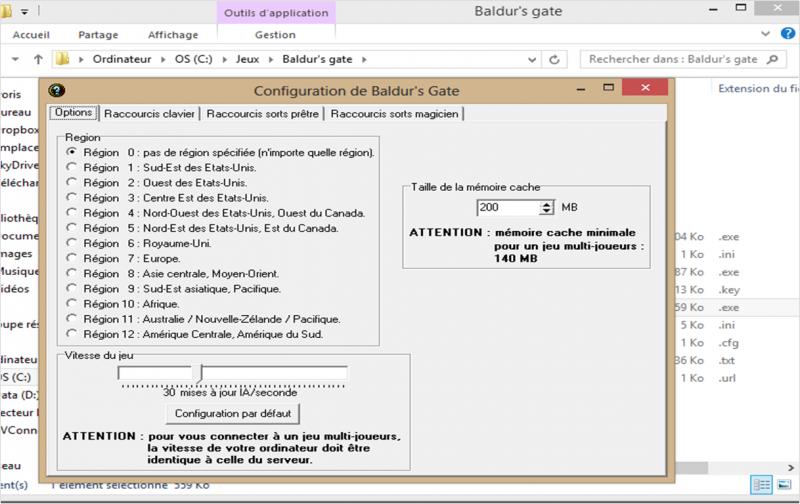Viewport: 800px width, 504px height.
Task: Click Outils d'application contextual tab
Action: (276, 13)
